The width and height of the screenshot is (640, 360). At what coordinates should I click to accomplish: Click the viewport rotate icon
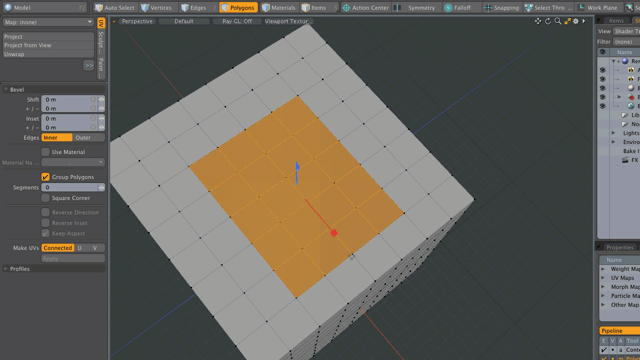pos(548,21)
